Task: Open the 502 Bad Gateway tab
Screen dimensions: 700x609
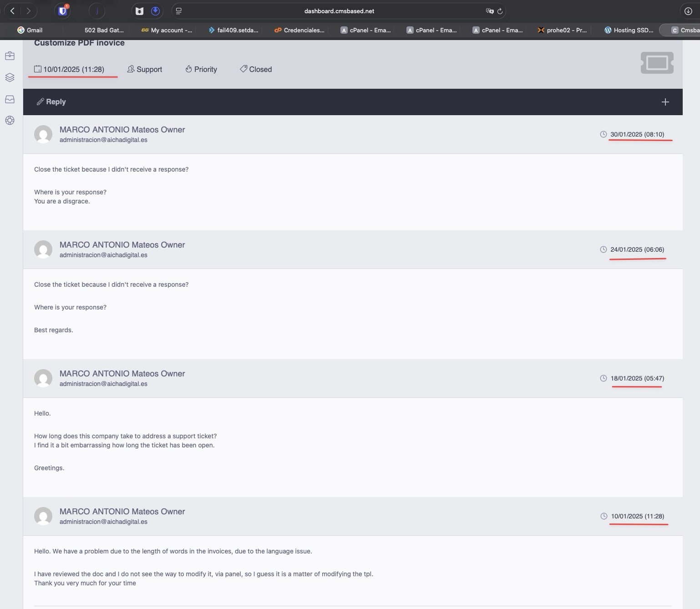Action: coord(104,30)
